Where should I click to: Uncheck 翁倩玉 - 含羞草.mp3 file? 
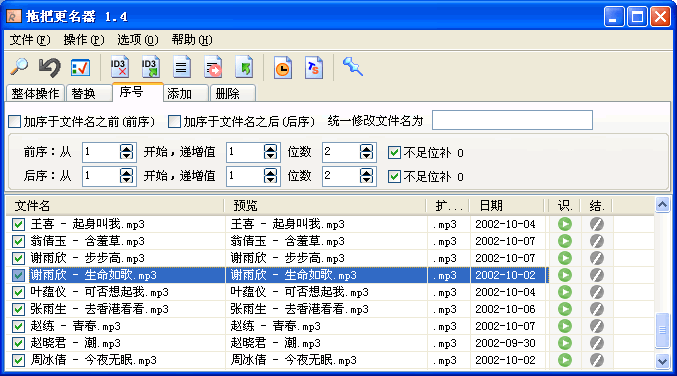[x=18, y=241]
